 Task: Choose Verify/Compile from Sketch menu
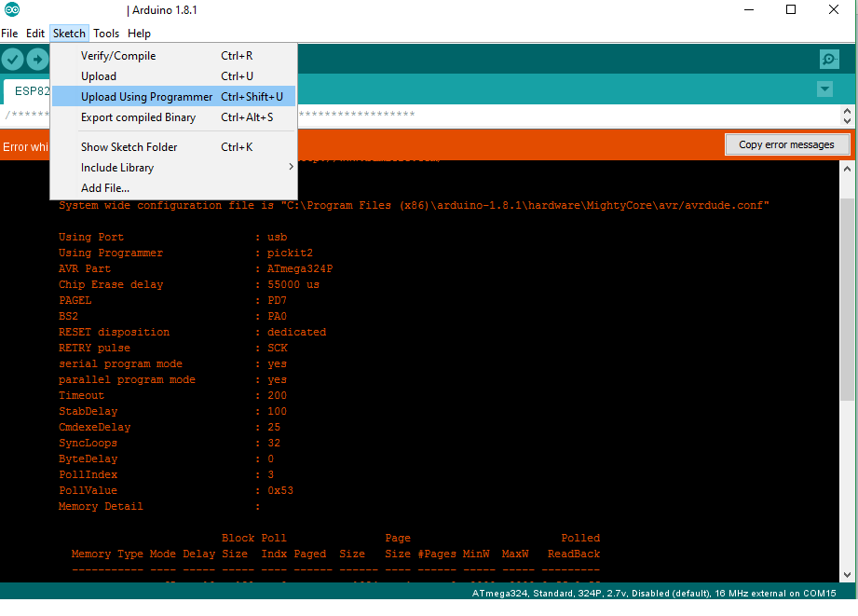pyautogui.click(x=174, y=56)
